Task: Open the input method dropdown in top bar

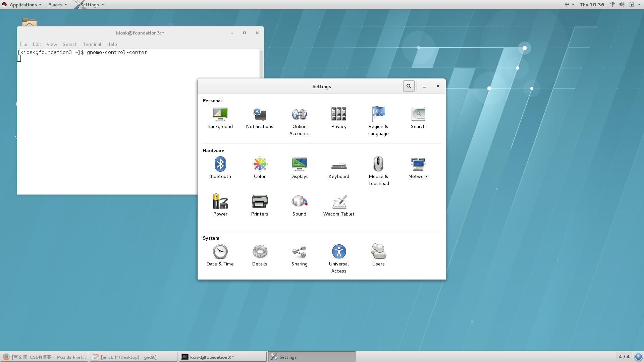Action: tap(569, 5)
